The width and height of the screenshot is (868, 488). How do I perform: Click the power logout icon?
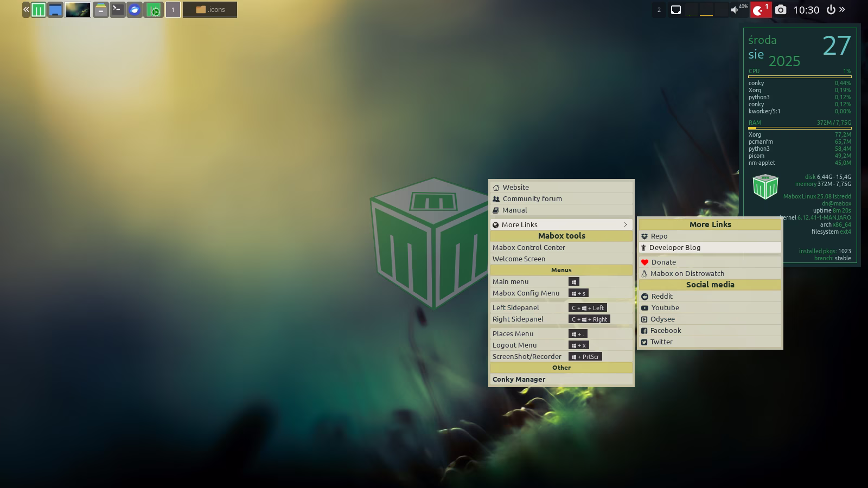(831, 10)
